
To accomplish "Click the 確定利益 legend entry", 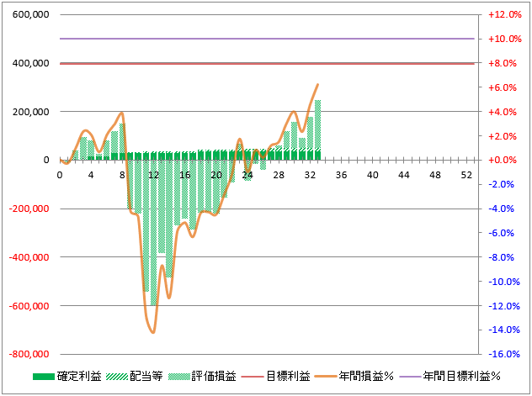I will click(67, 376).
